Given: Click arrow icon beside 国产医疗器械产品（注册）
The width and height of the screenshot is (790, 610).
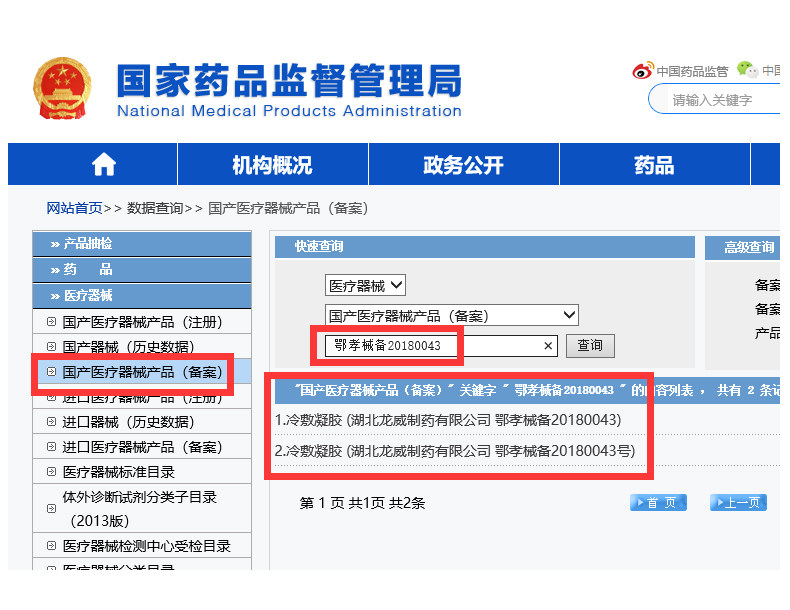Looking at the screenshot, I should click(51, 321).
